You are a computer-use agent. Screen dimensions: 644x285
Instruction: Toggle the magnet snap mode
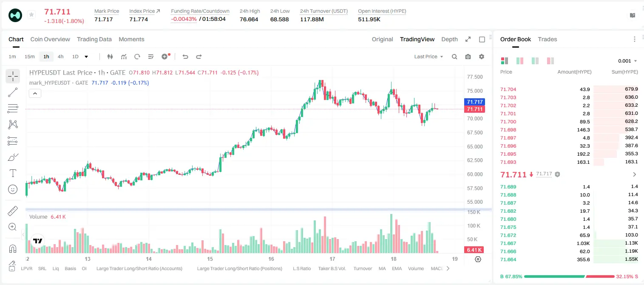pos(13,248)
